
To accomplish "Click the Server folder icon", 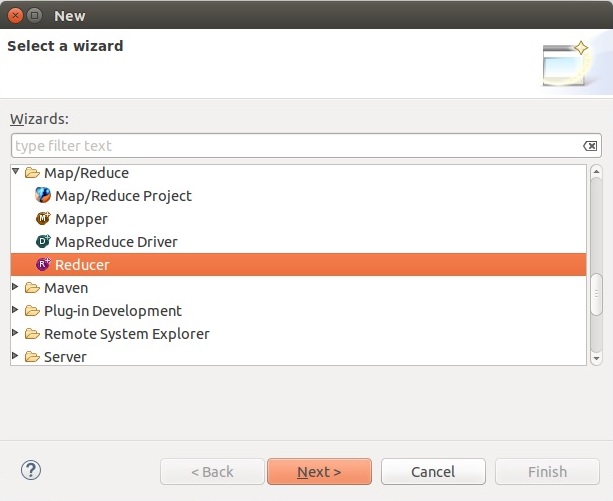I will click(32, 356).
